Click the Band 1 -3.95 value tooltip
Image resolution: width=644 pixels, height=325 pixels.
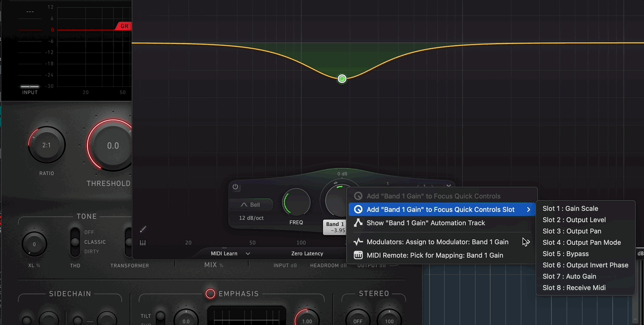[x=335, y=227]
